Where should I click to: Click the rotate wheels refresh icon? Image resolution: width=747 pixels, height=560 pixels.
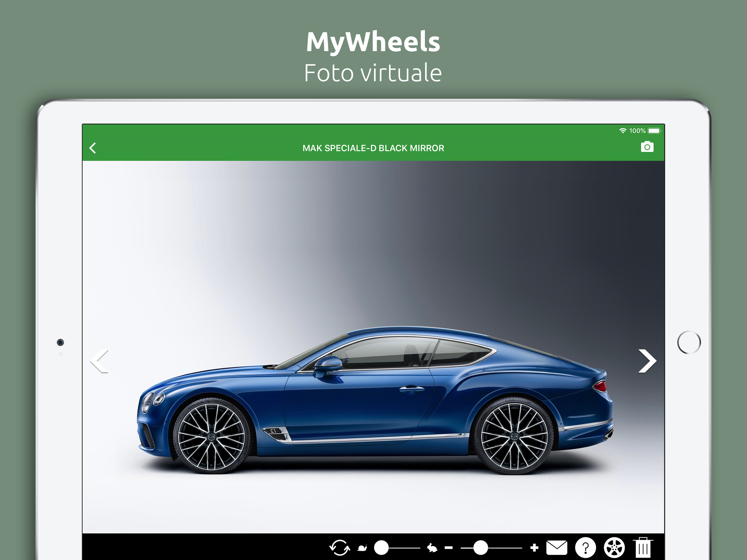[x=340, y=547]
